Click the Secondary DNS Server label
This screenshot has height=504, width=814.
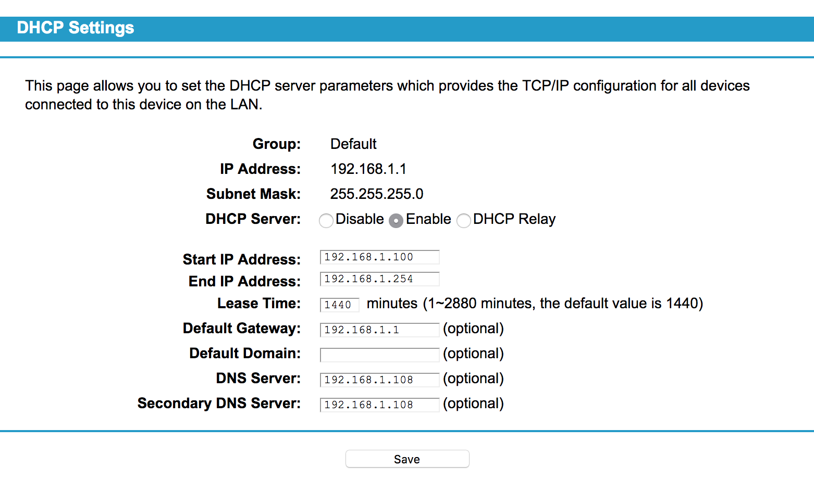(x=219, y=403)
